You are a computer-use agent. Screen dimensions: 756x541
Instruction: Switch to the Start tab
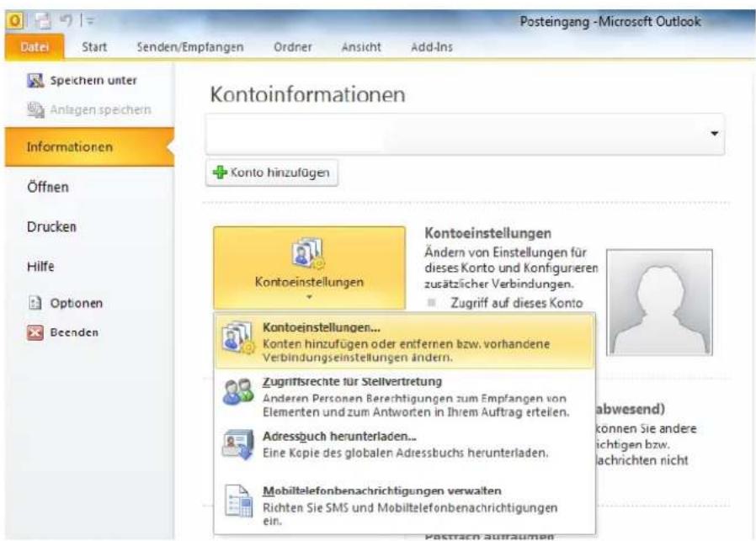94,47
